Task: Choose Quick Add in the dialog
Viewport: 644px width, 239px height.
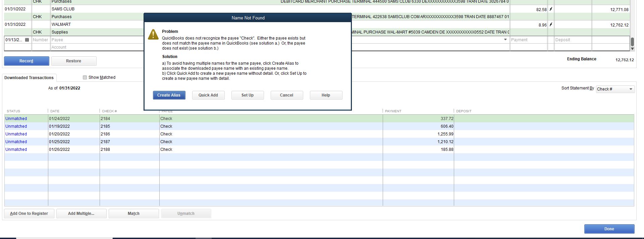Action: tap(208, 95)
